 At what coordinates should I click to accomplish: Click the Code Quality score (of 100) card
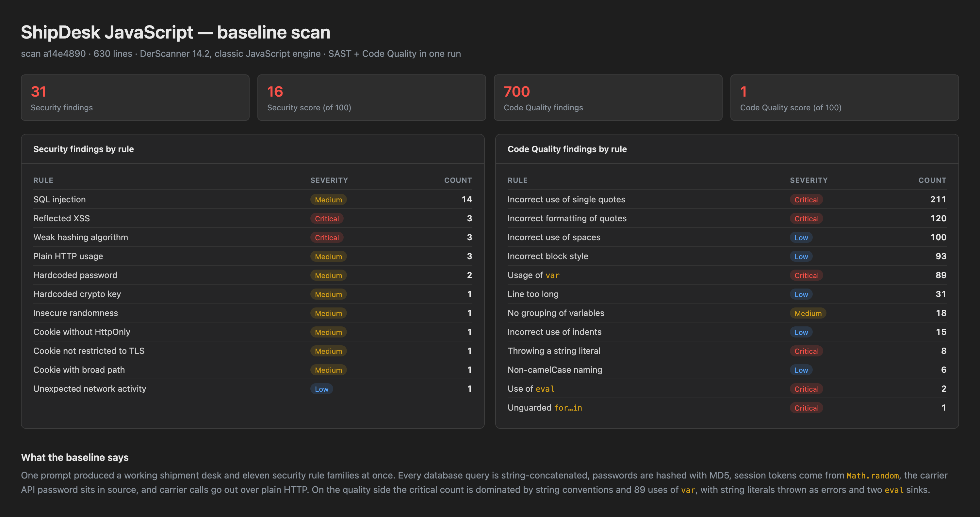844,98
